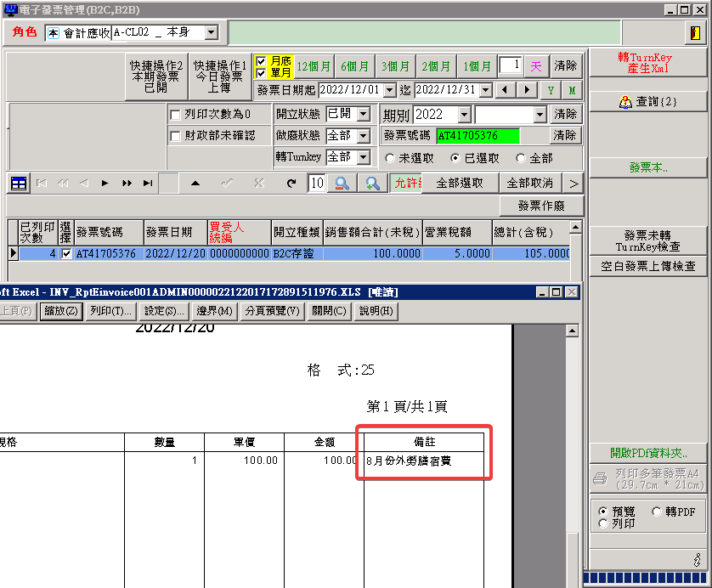Viewport: 712px width, 588px height.
Task: Select the 轉PDF radio option
Action: [657, 512]
